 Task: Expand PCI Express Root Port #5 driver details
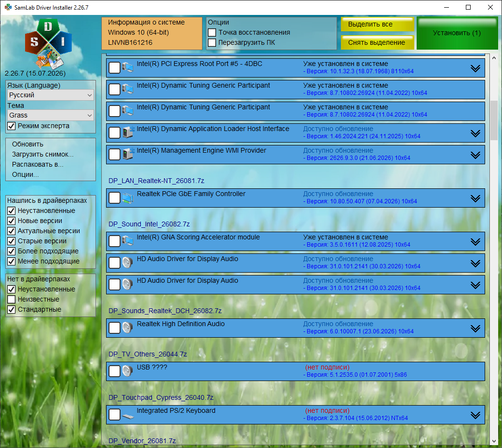(x=475, y=68)
